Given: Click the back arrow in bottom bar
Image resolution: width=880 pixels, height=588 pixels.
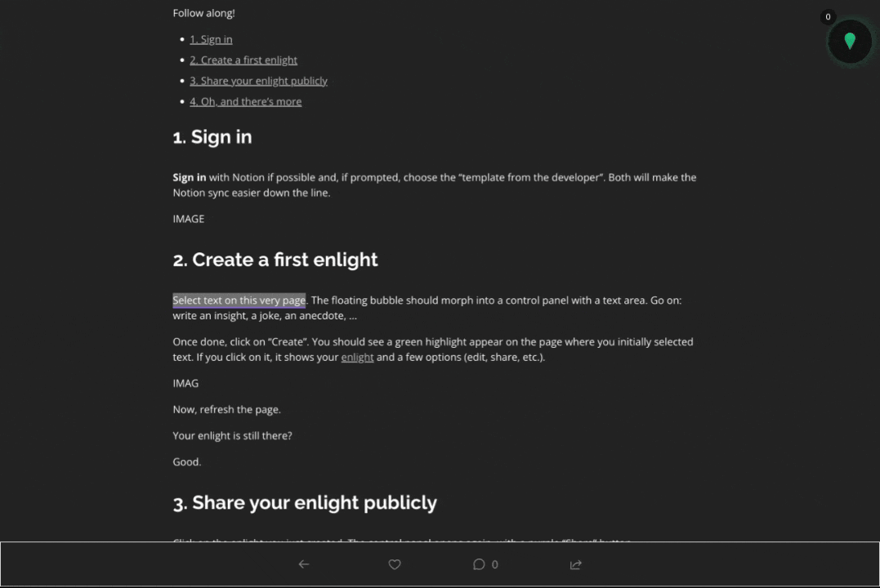Looking at the screenshot, I should click(304, 564).
